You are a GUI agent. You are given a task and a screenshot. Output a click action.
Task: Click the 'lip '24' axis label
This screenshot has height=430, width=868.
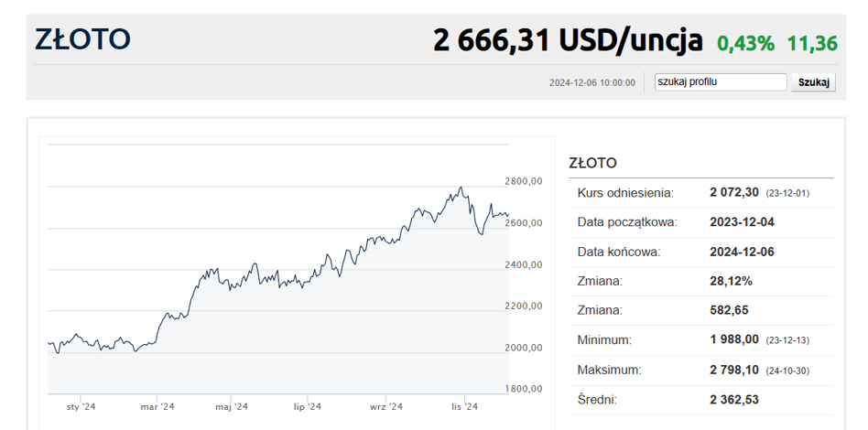tap(308, 407)
